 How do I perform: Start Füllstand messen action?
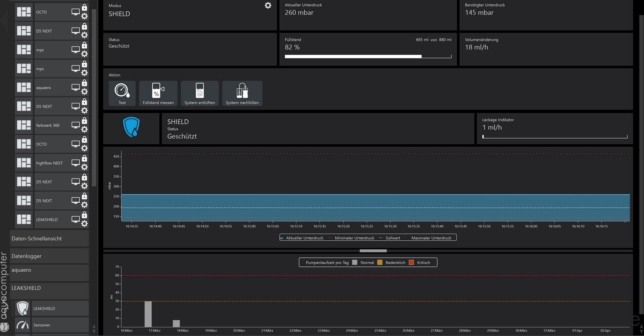[x=158, y=93]
